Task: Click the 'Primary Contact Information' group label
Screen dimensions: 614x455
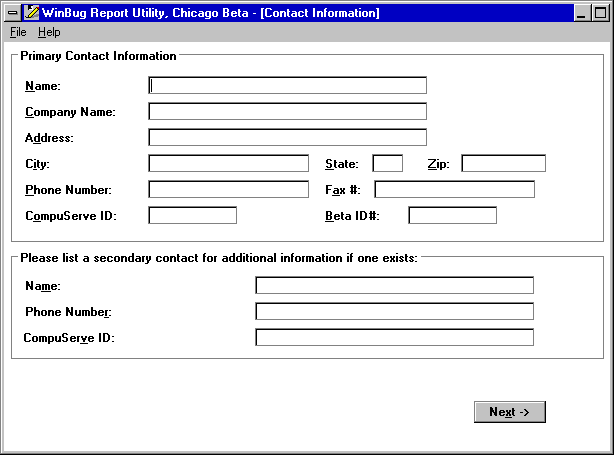Action: click(x=98, y=56)
